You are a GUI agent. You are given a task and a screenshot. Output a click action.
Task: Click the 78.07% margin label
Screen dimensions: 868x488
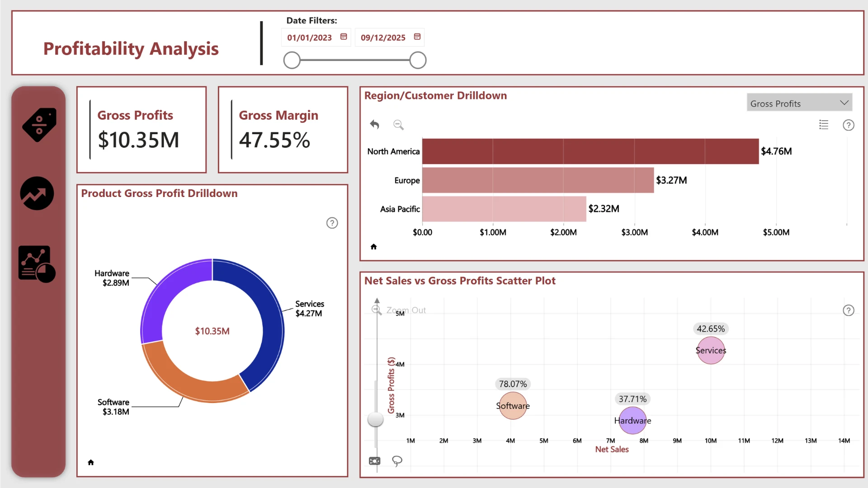coord(513,384)
